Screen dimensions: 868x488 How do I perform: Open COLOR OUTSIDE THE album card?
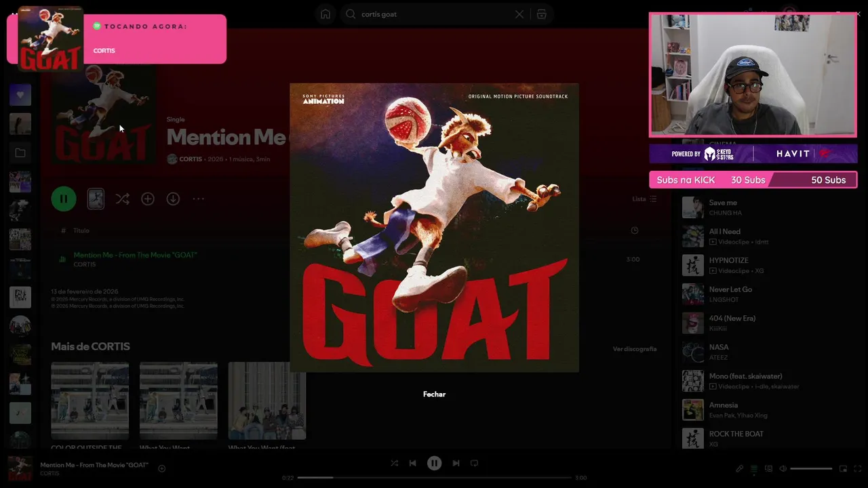tap(90, 405)
